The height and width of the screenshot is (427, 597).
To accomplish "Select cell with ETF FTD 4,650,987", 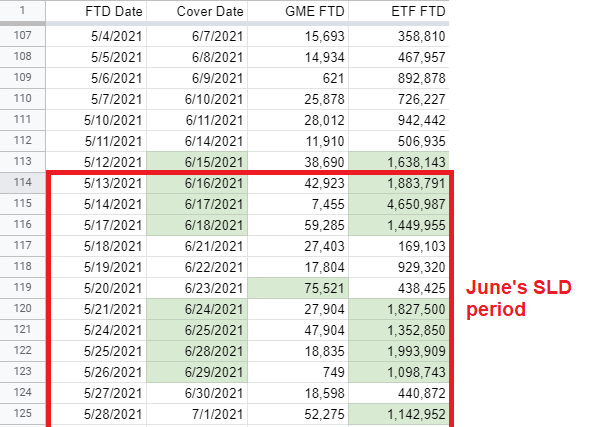I will coord(399,204).
